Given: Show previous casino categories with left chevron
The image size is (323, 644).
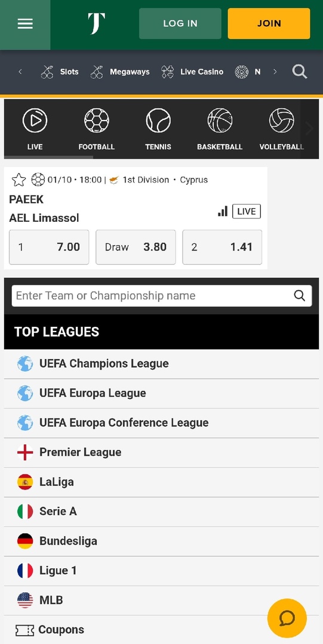Looking at the screenshot, I should [x=20, y=72].
